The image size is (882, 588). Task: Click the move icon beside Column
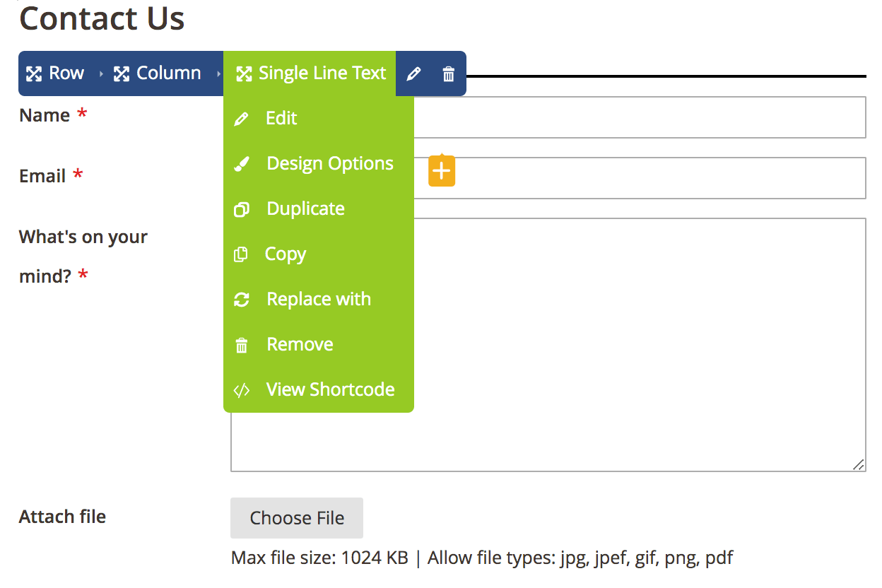click(122, 73)
